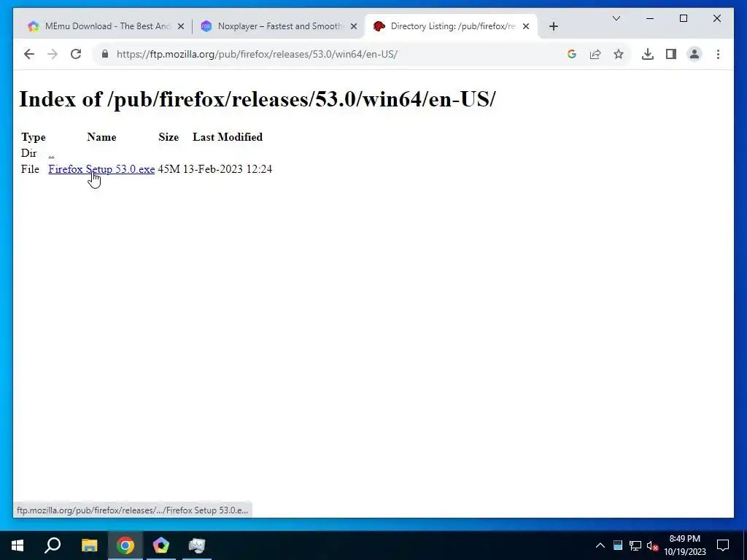Go to the parent directory '..' link

pyautogui.click(x=51, y=153)
